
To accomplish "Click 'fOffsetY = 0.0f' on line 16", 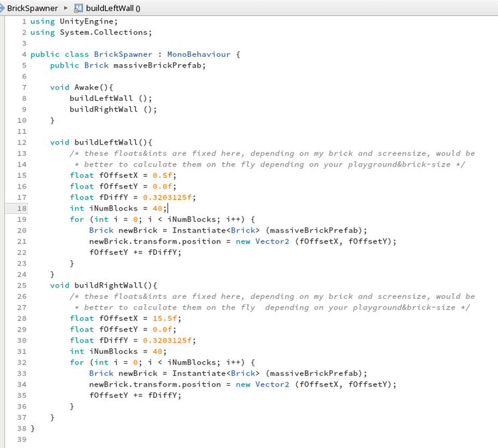I will (x=135, y=187).
